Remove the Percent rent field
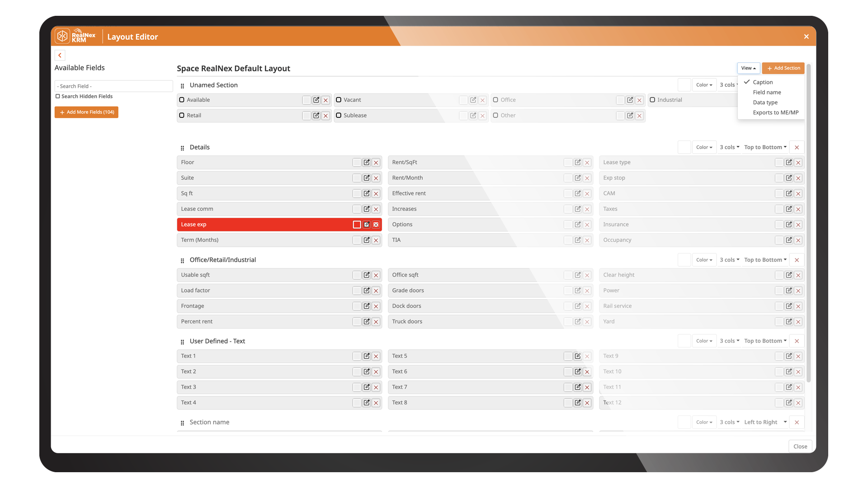This screenshot has width=868, height=488. click(376, 322)
